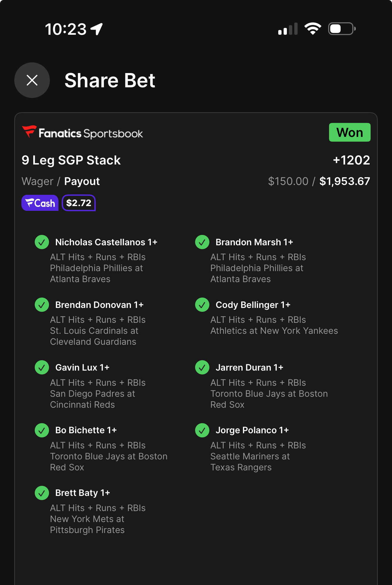Tap the +1202 odds value
392x585 pixels.
point(351,160)
